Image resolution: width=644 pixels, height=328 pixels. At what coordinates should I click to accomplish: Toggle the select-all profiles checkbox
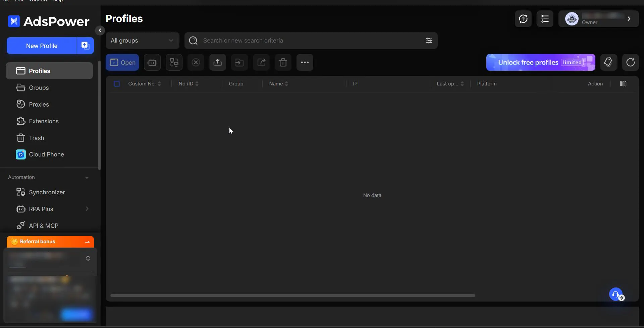point(117,84)
